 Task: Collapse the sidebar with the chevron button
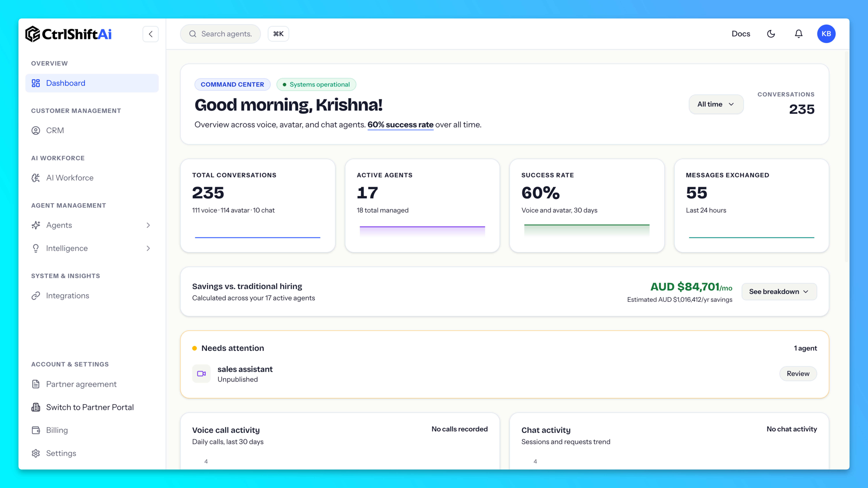click(x=151, y=34)
